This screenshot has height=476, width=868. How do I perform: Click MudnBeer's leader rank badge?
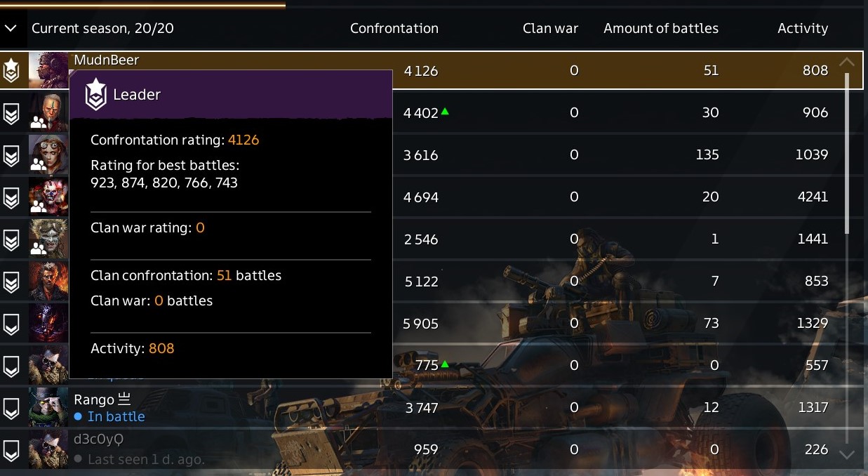point(11,70)
